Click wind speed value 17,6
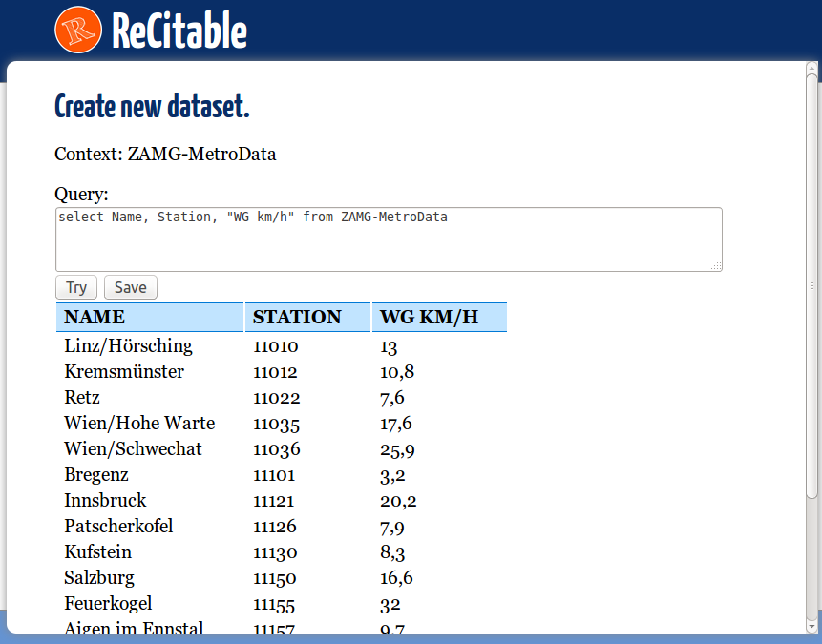The height and width of the screenshot is (644, 822). tap(396, 424)
